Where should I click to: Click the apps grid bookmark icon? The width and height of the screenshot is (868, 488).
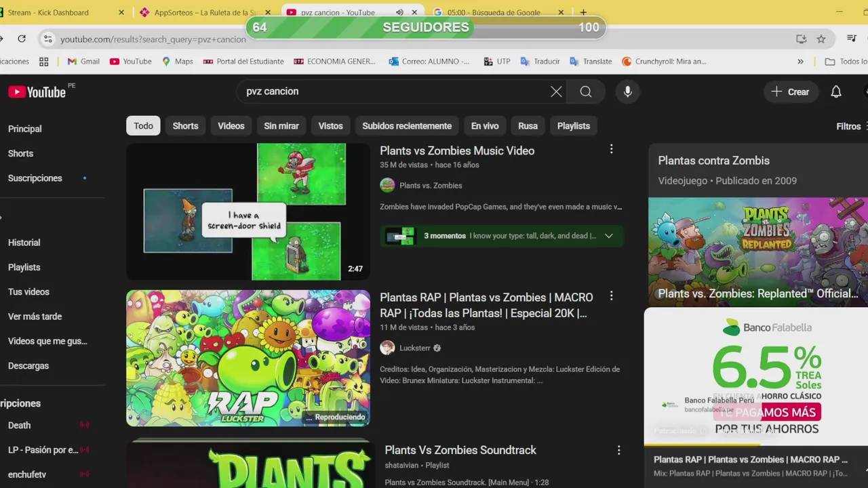click(x=44, y=61)
